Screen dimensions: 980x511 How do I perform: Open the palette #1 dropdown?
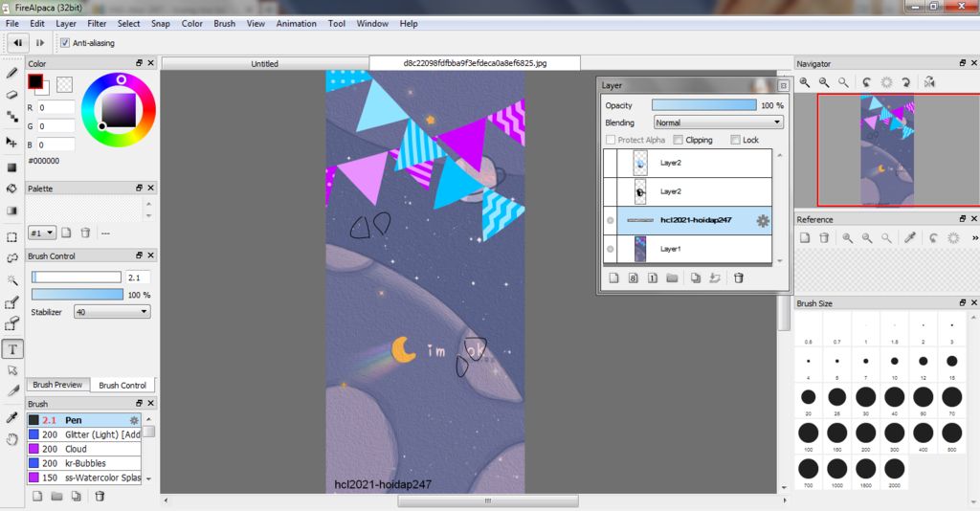(42, 233)
